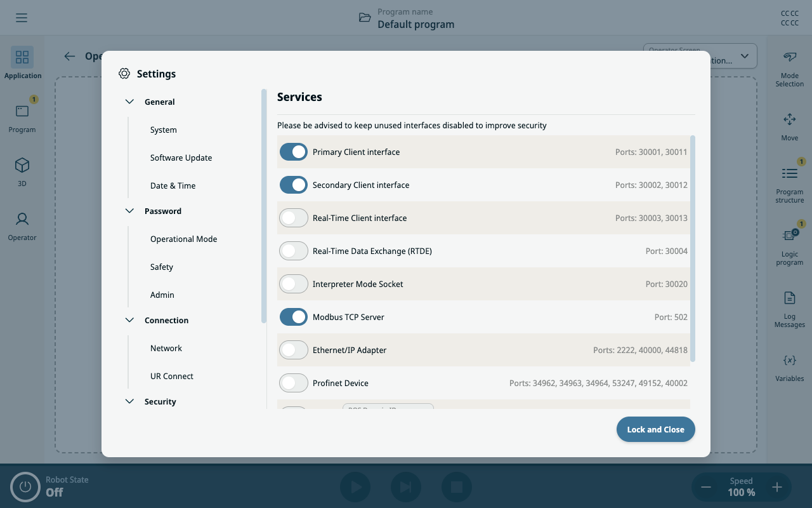Screen dimensions: 812x508
Task: Collapse the General settings section
Action: coord(130,102)
